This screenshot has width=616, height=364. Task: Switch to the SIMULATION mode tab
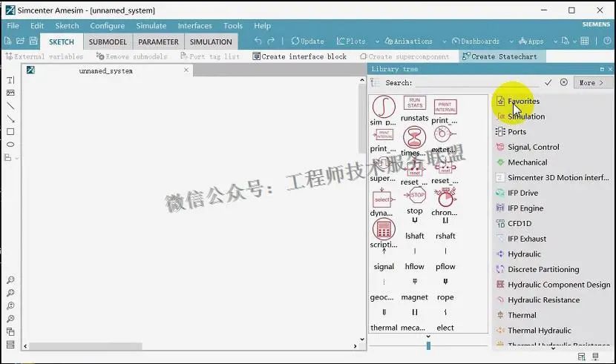click(211, 42)
